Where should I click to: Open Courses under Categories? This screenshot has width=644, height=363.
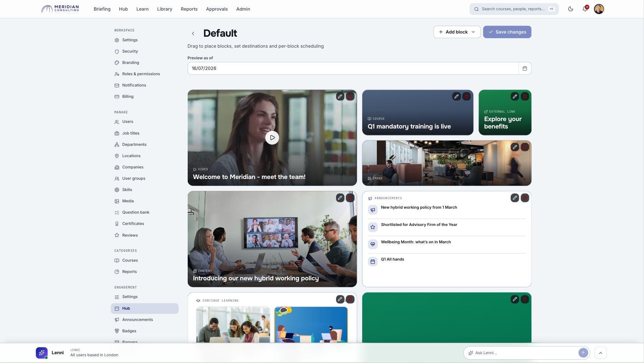[145, 261]
